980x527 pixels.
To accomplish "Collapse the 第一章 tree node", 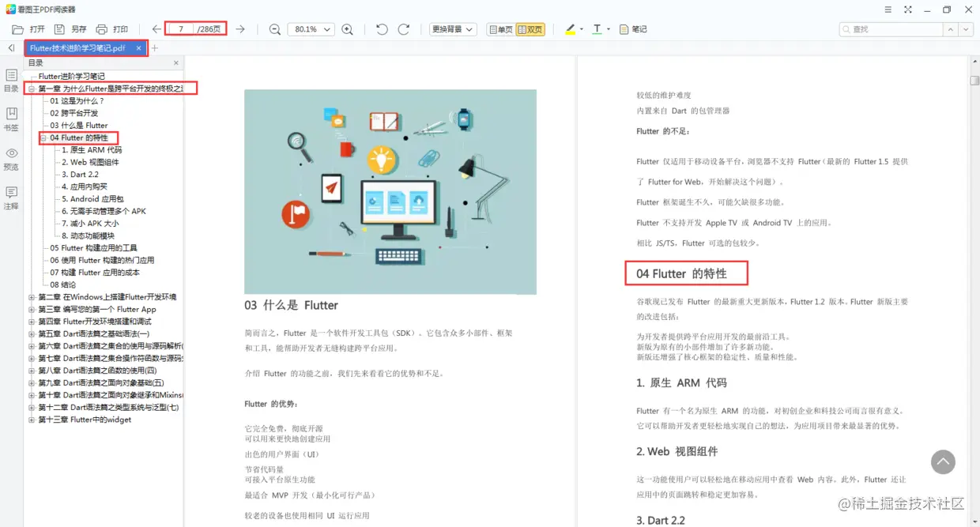I will pyautogui.click(x=32, y=89).
